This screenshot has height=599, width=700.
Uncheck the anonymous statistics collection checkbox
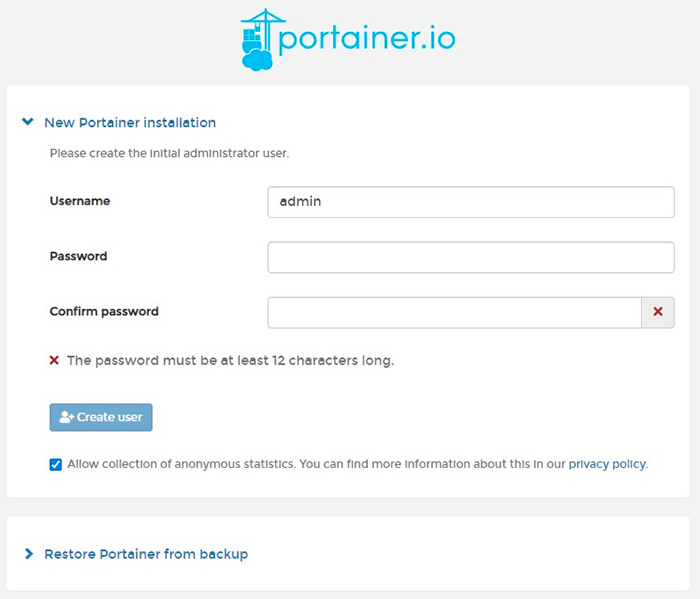tap(56, 465)
